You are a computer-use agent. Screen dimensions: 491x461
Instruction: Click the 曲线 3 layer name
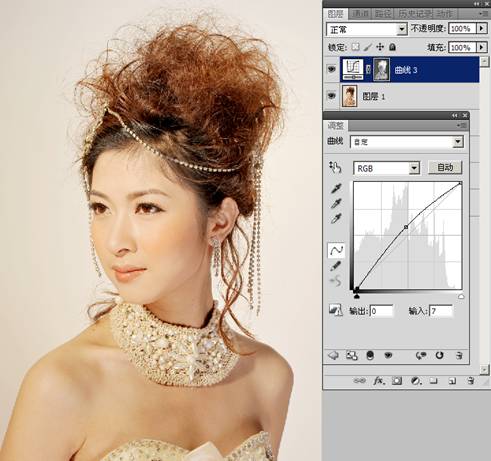coord(406,70)
